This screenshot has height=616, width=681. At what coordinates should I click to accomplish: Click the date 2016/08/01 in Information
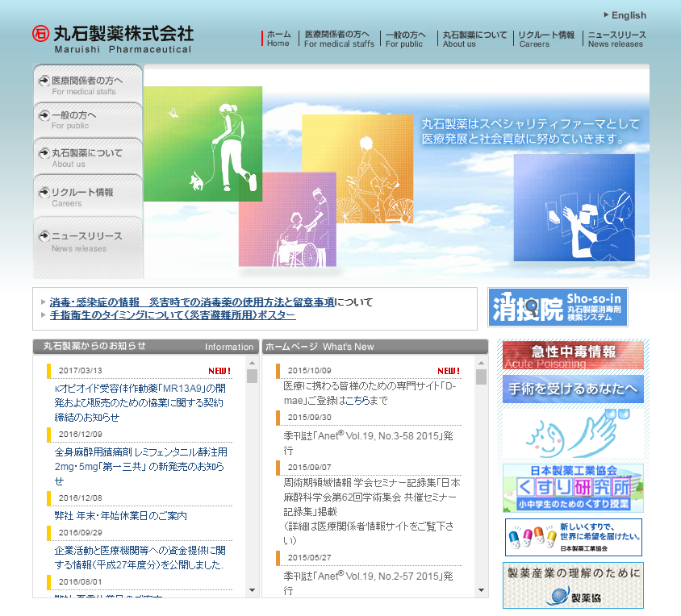click(81, 581)
